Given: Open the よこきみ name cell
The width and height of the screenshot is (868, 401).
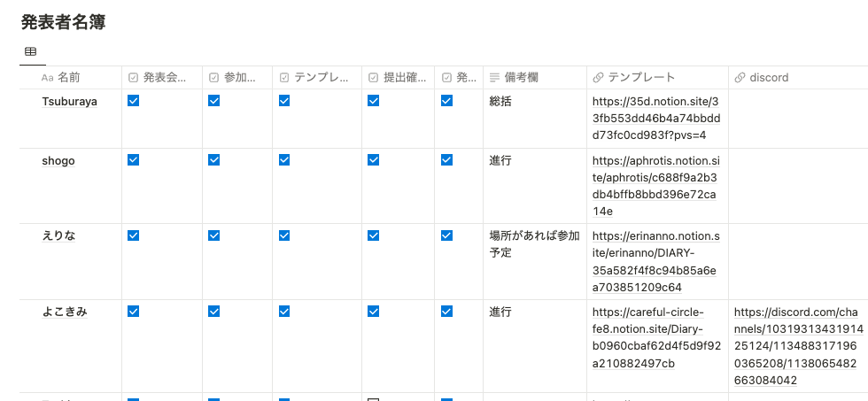Looking at the screenshot, I should pyautogui.click(x=64, y=312).
